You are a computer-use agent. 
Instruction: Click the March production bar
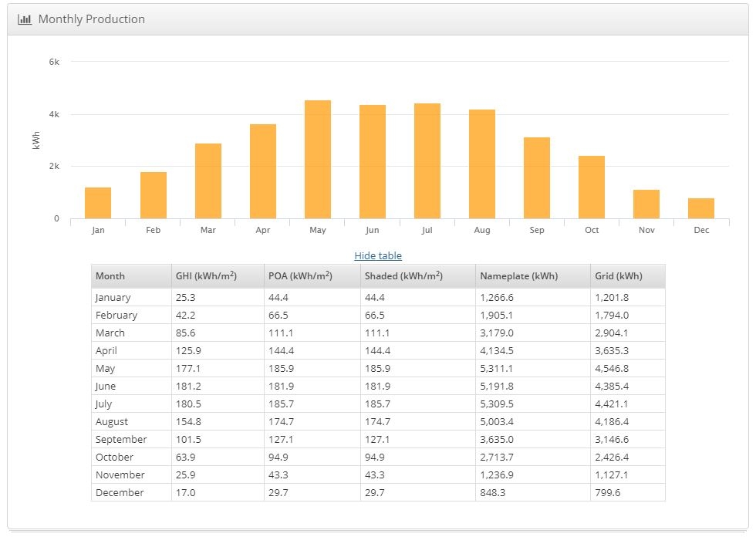208,181
